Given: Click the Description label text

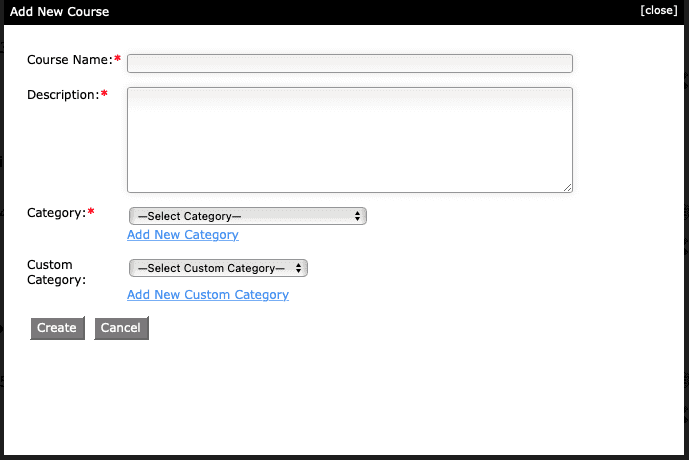Looking at the screenshot, I should pyautogui.click(x=63, y=95).
